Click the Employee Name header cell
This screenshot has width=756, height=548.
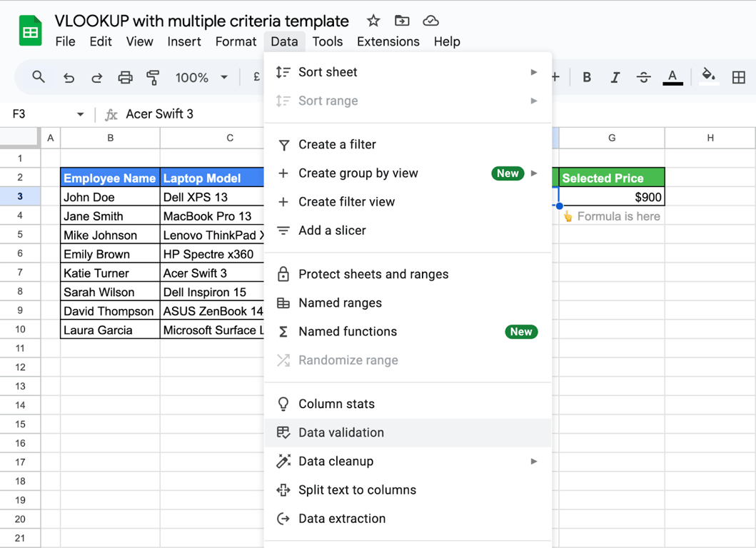click(x=110, y=178)
